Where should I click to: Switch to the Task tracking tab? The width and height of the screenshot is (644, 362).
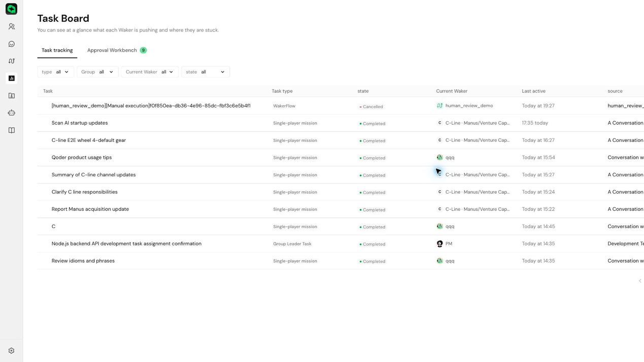coord(57,50)
